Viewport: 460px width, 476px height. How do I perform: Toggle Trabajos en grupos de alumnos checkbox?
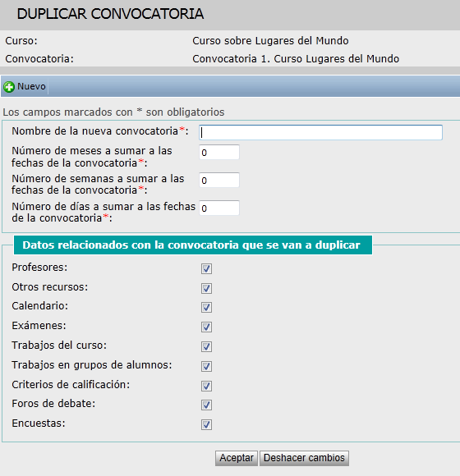click(x=206, y=366)
